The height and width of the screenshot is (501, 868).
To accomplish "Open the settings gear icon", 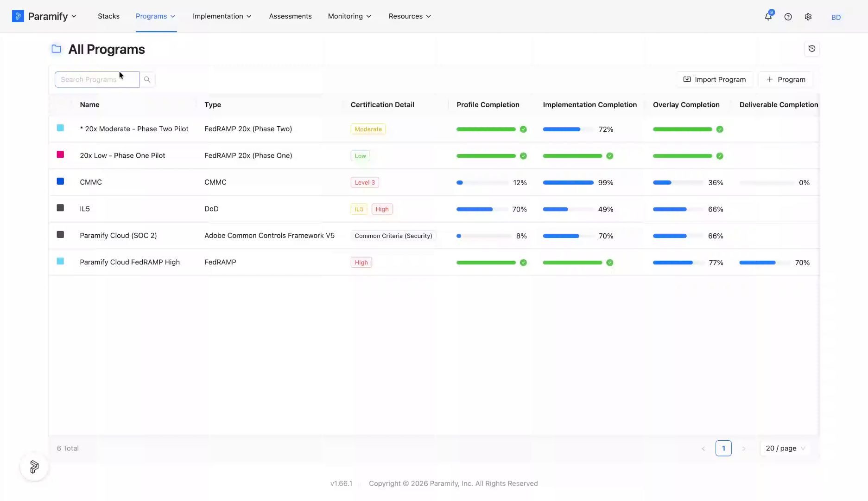I will (808, 17).
